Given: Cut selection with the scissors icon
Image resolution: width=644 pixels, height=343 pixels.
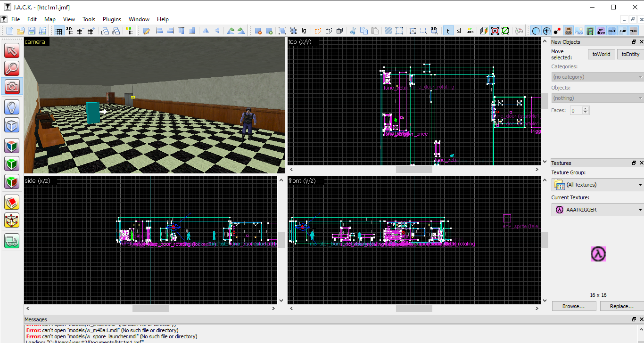Looking at the screenshot, I should (x=353, y=31).
